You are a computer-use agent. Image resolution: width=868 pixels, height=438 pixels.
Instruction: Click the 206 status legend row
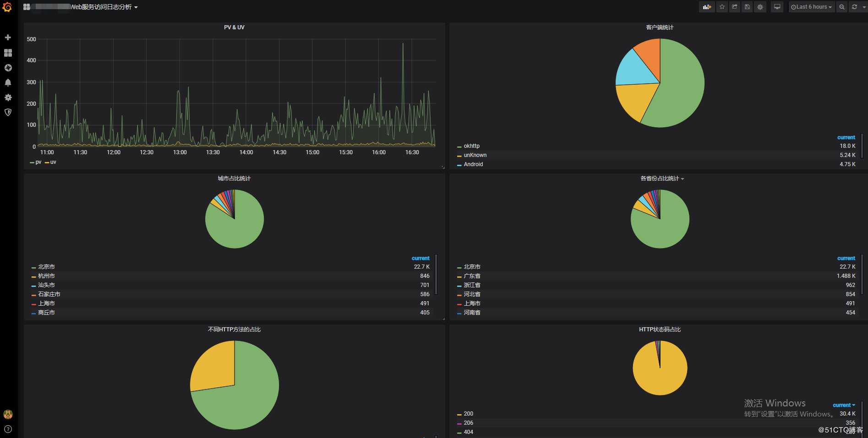656,423
